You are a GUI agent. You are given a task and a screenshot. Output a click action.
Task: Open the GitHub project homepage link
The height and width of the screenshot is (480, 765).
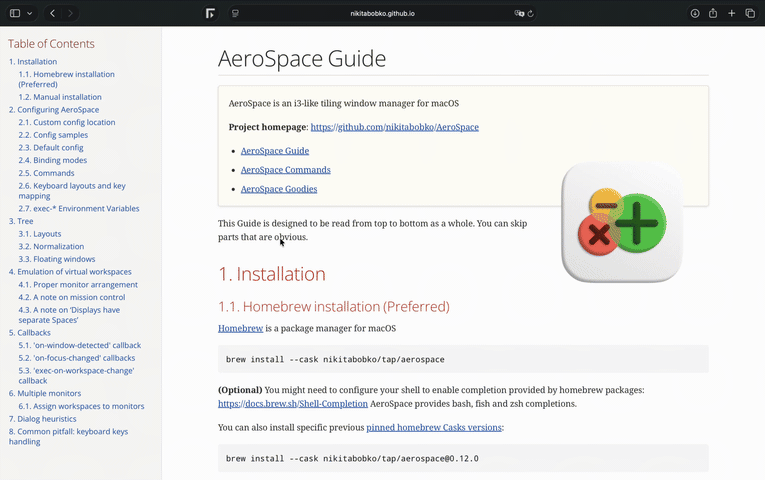pyautogui.click(x=395, y=127)
